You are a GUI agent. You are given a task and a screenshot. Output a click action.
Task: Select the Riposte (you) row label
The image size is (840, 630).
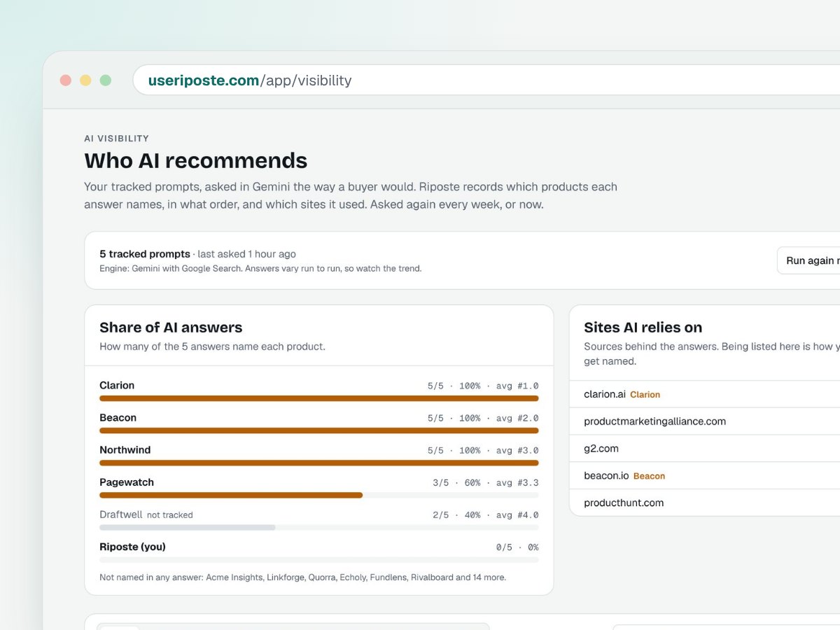pyautogui.click(x=133, y=547)
